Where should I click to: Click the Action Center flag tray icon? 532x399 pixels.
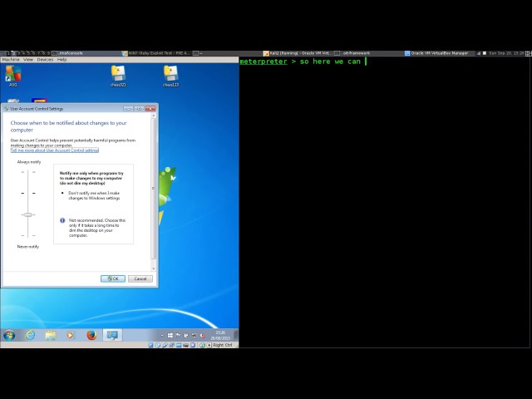click(178, 335)
